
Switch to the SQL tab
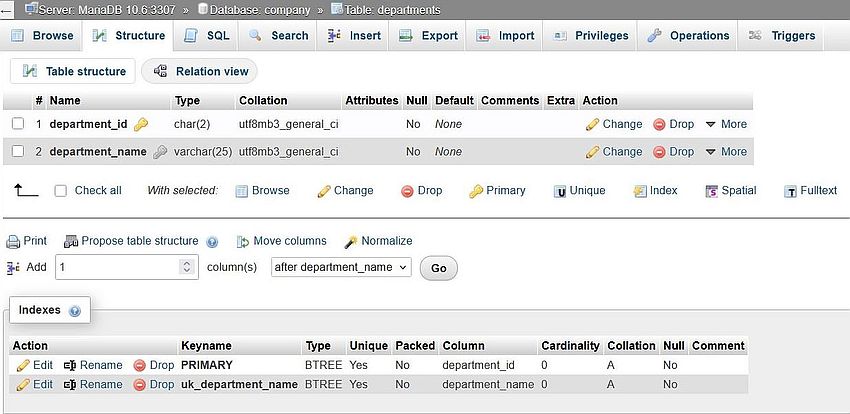click(x=207, y=36)
